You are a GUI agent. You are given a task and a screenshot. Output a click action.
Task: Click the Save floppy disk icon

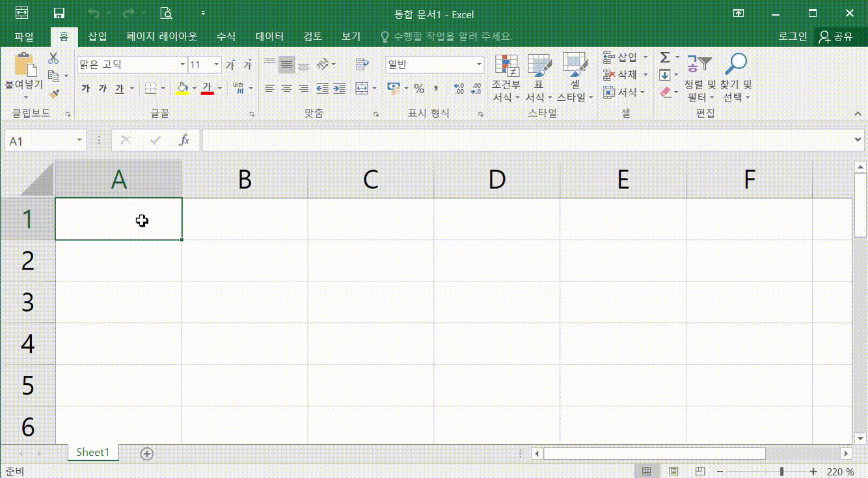(x=59, y=13)
